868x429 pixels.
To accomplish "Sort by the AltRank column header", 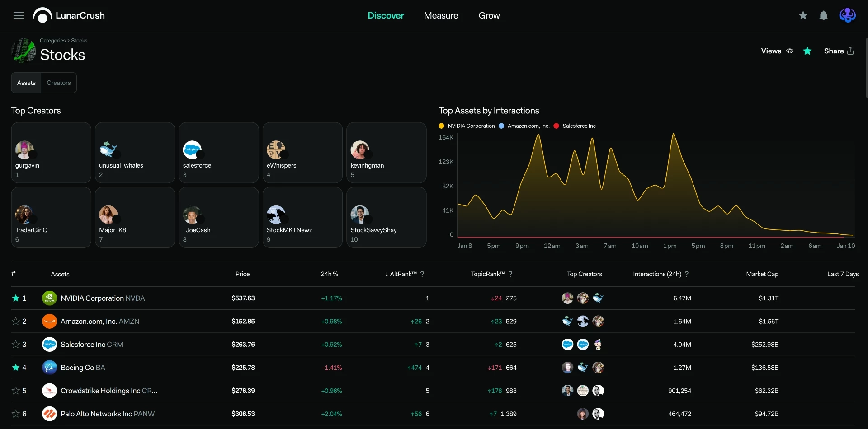I will pyautogui.click(x=401, y=274).
